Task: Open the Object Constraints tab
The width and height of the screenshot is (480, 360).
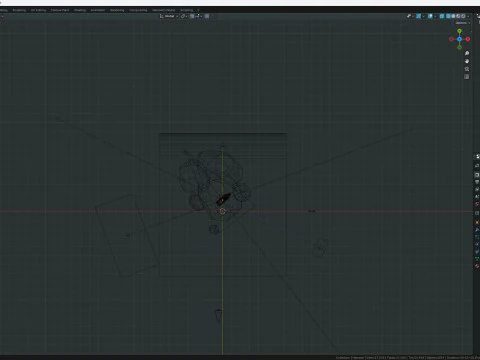Action: (477, 251)
